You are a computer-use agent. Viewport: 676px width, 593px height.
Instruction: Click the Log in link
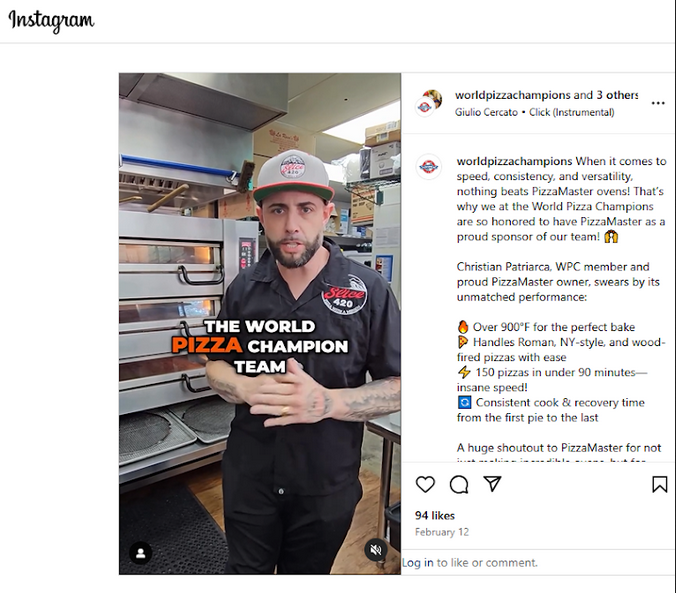click(418, 562)
